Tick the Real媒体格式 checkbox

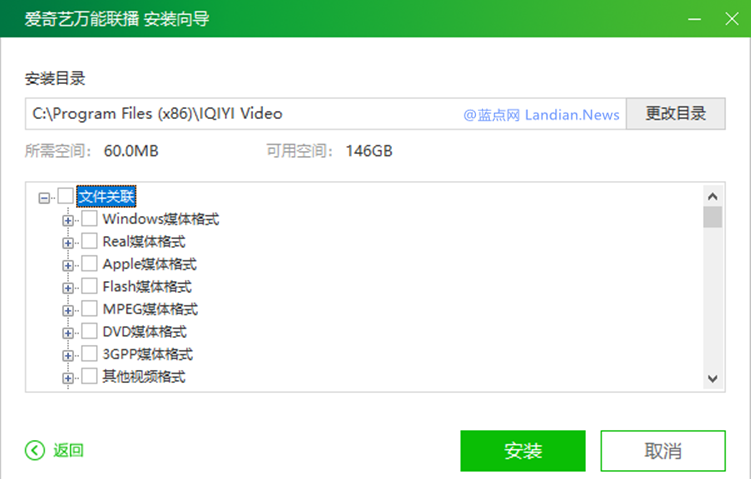(x=90, y=241)
